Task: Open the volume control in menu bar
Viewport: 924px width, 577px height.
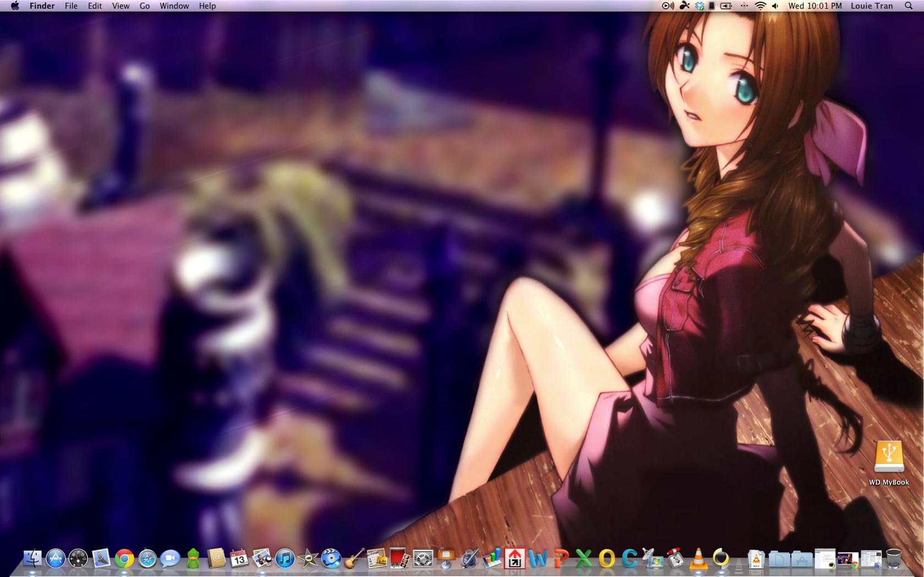Action: pos(775,6)
